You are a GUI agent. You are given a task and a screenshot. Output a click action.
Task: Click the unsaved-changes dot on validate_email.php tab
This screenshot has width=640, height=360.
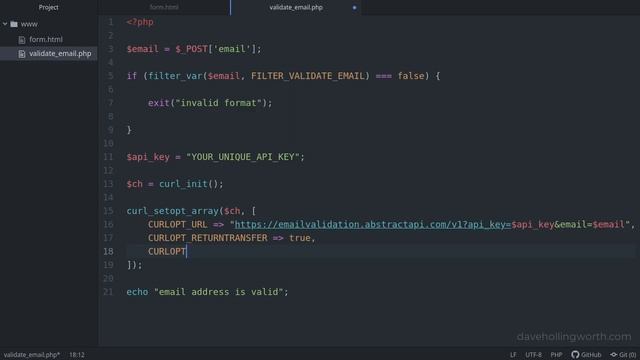pyautogui.click(x=354, y=7)
